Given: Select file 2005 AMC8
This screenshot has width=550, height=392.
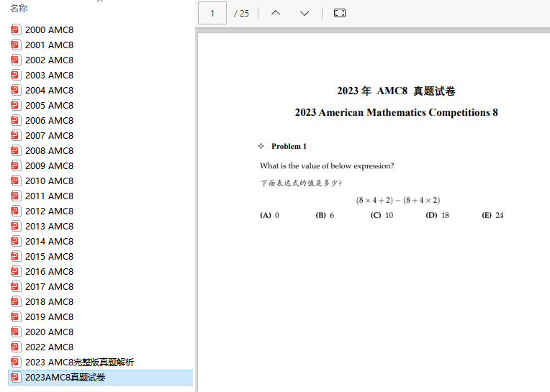Looking at the screenshot, I should [49, 105].
